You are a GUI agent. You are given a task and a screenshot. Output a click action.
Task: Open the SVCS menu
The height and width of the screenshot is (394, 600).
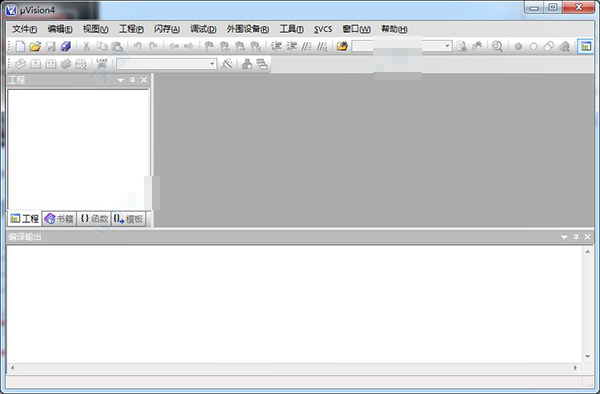coord(323,29)
